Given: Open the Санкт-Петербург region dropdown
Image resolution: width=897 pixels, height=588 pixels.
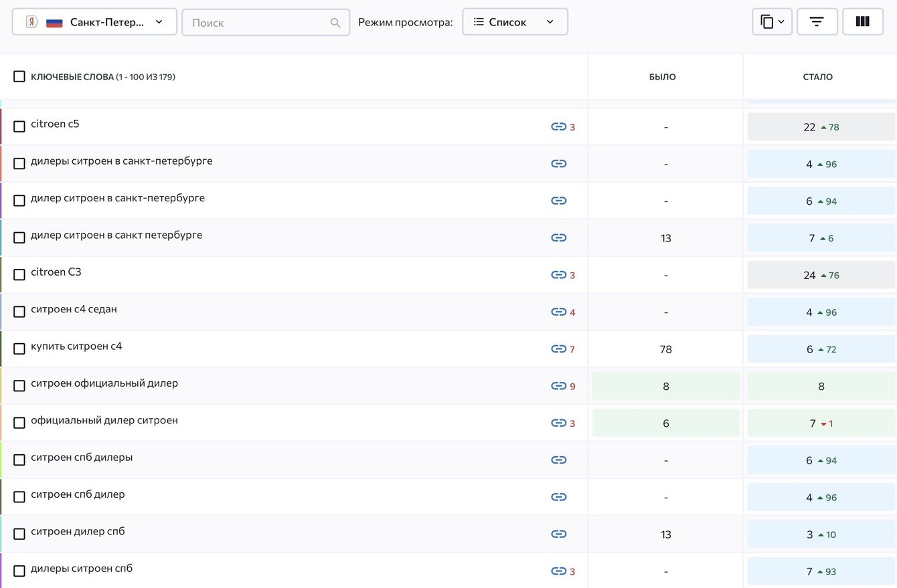Looking at the screenshot, I should click(x=94, y=22).
